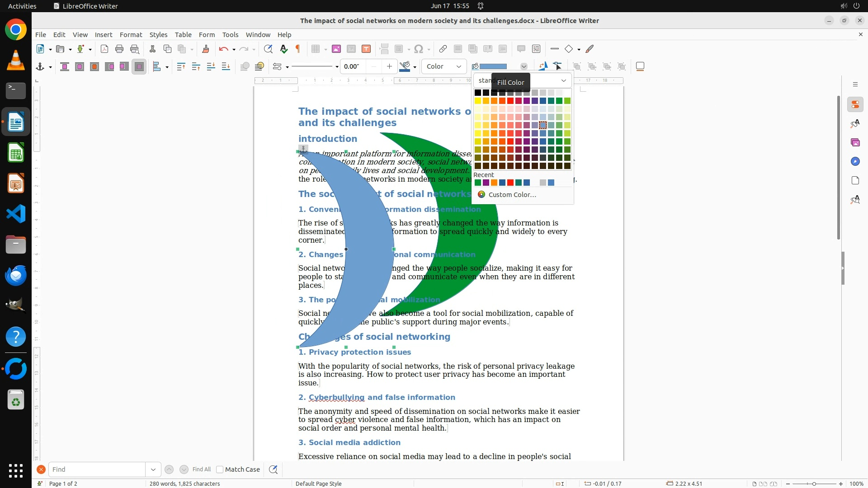
Task: Pick the purple swatch in Recent colors
Action: click(x=486, y=183)
